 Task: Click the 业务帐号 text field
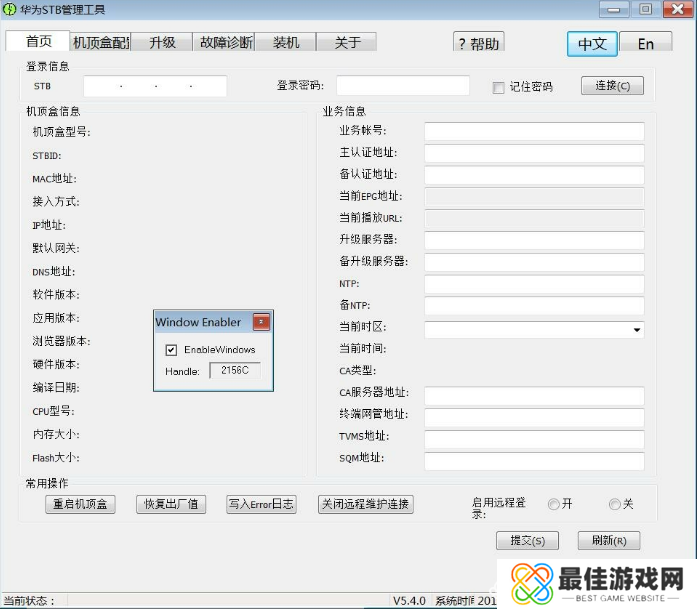534,131
